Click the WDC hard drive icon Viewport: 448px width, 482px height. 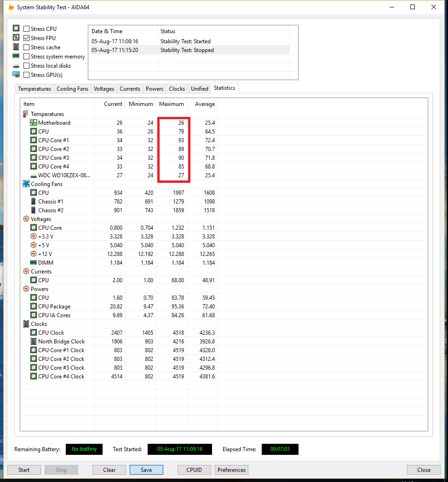point(33,175)
